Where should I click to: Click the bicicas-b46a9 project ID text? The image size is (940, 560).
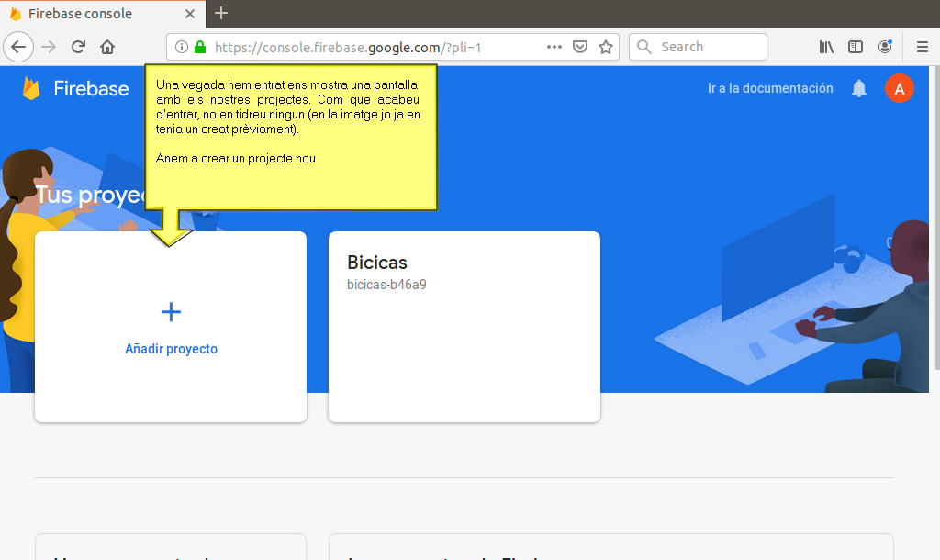click(x=386, y=285)
